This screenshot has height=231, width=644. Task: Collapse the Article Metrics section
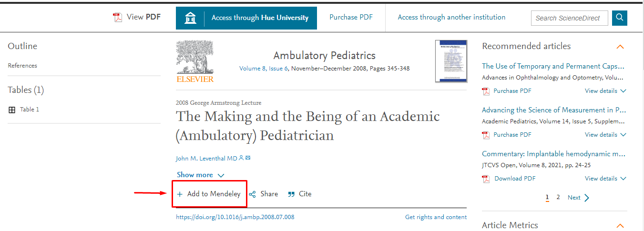tap(620, 226)
